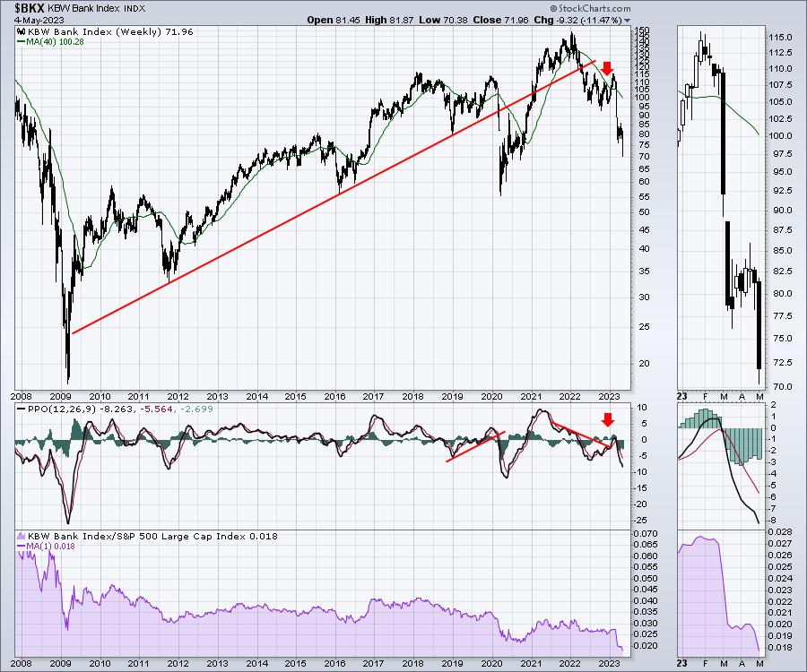Click the bold 23 label under zoomed price panel

coord(684,394)
